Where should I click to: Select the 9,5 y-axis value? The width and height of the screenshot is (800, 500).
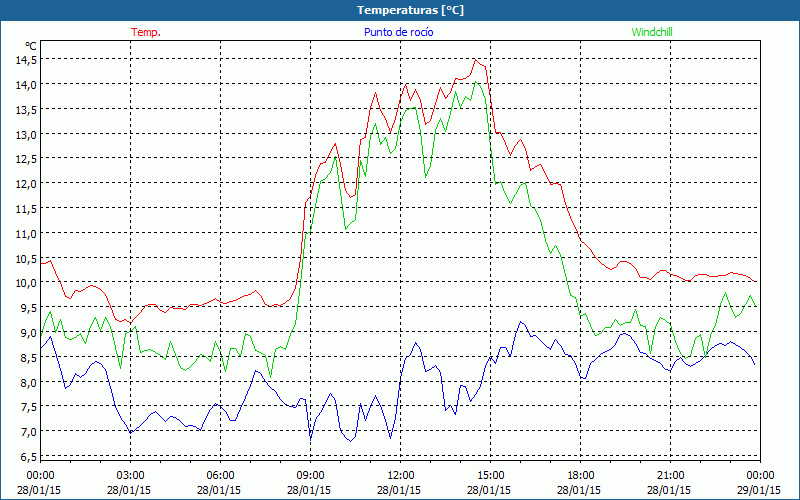[30, 308]
